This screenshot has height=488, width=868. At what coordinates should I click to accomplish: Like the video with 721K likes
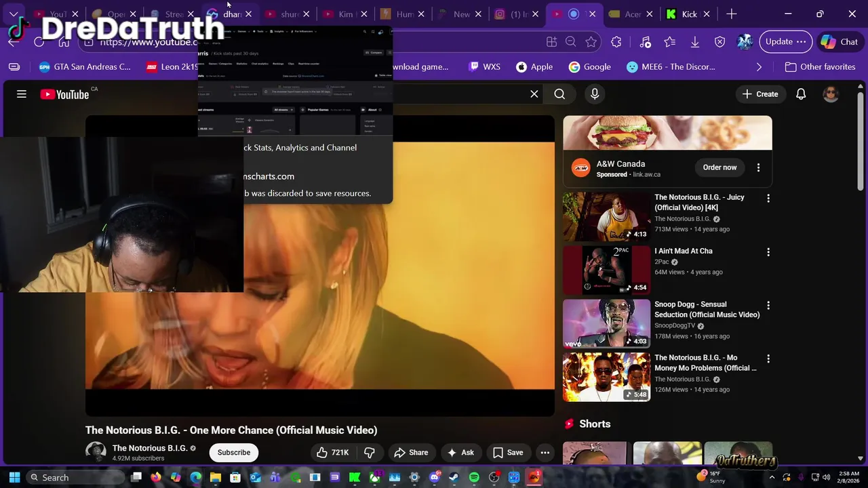(334, 453)
